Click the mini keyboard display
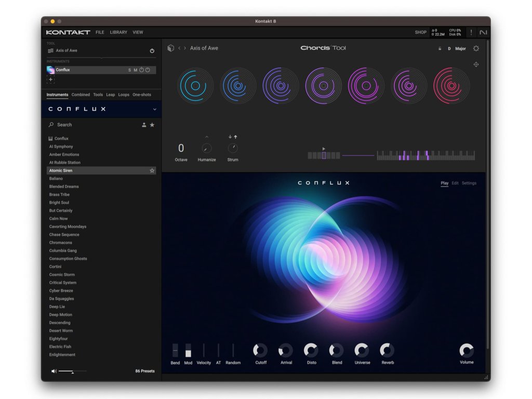 pos(426,155)
